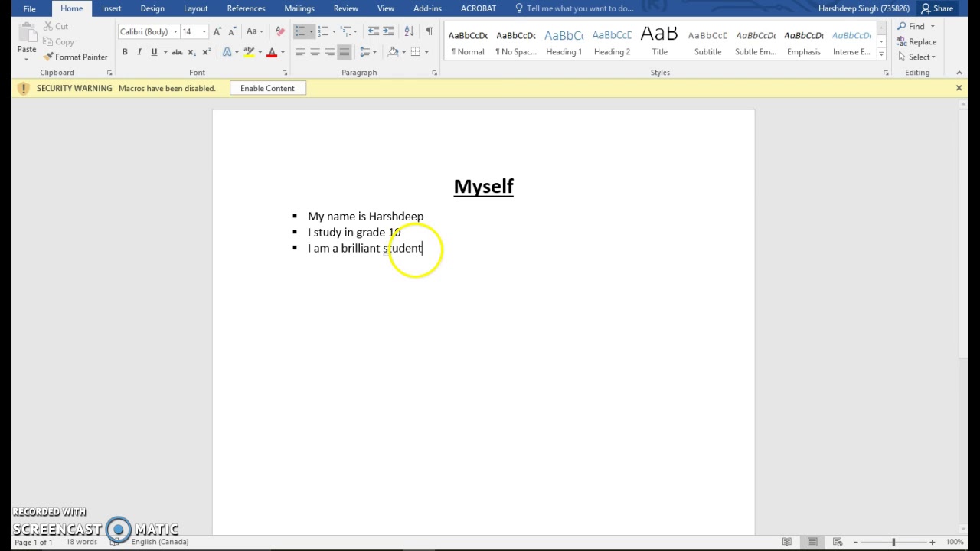This screenshot has width=980, height=551.
Task: Toggle italic formatting
Action: coord(139,52)
